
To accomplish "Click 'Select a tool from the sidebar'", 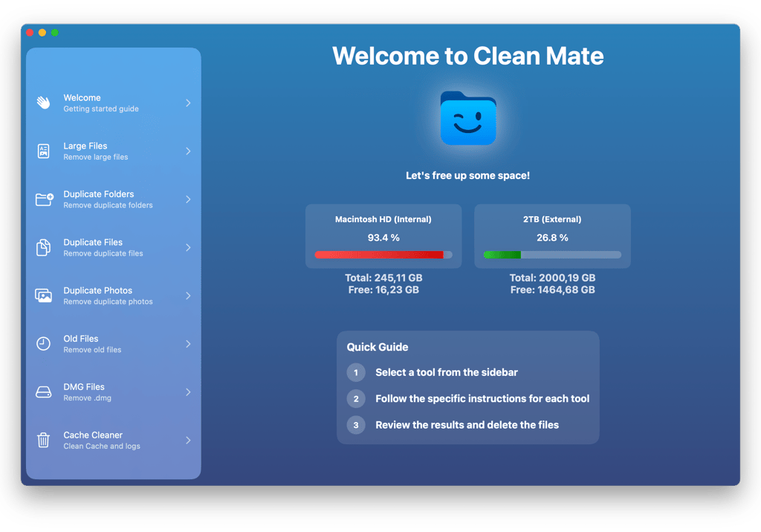I will [447, 372].
